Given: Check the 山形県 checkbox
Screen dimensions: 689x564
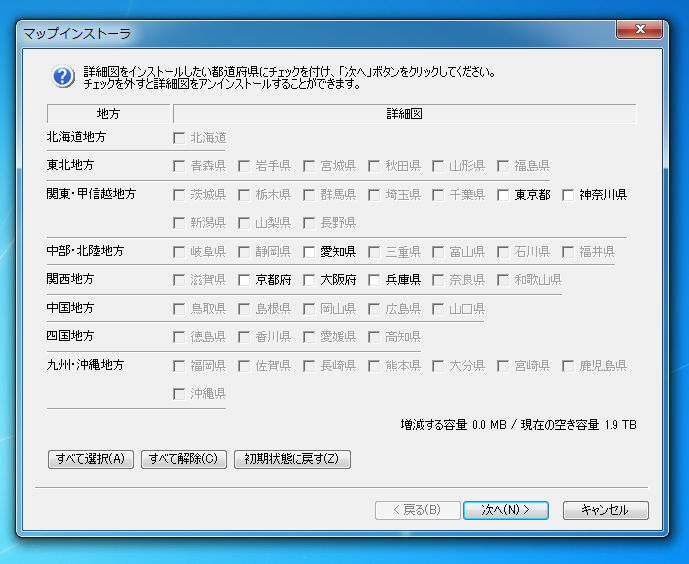Looking at the screenshot, I should pos(438,166).
